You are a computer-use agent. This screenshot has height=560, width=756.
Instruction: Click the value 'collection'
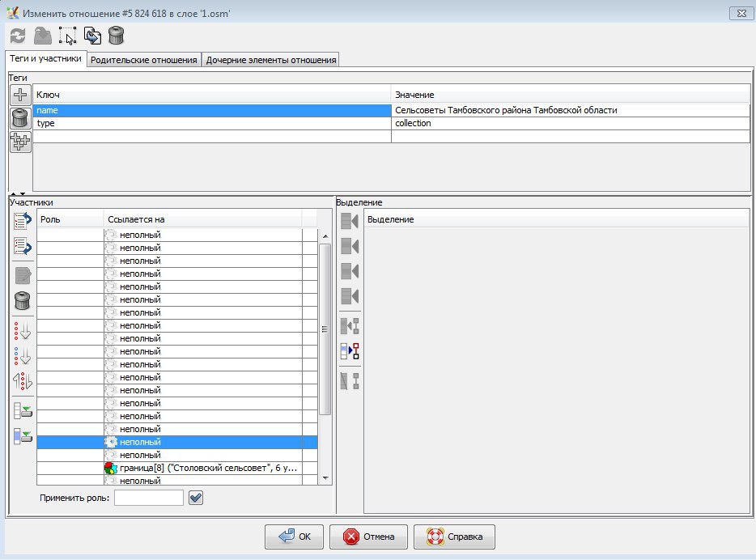413,123
